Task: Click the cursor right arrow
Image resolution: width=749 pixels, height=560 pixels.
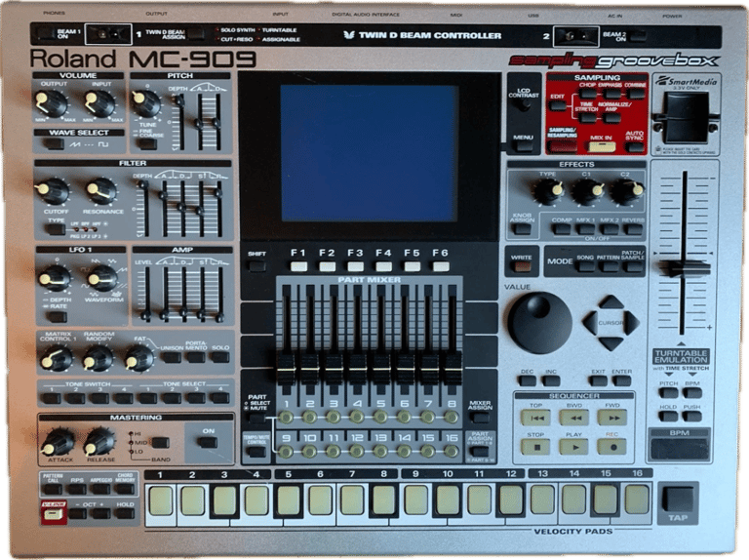Action: (x=632, y=323)
